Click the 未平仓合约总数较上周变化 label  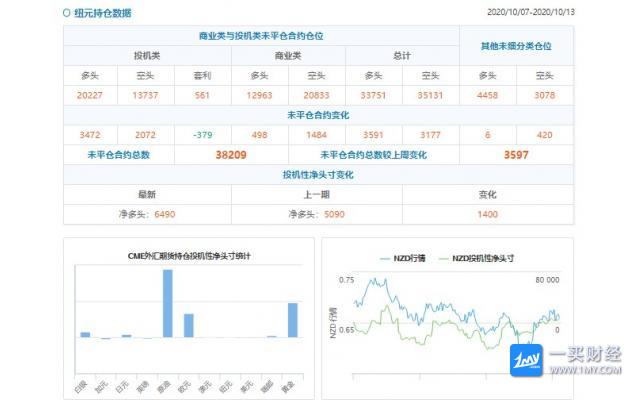point(373,155)
